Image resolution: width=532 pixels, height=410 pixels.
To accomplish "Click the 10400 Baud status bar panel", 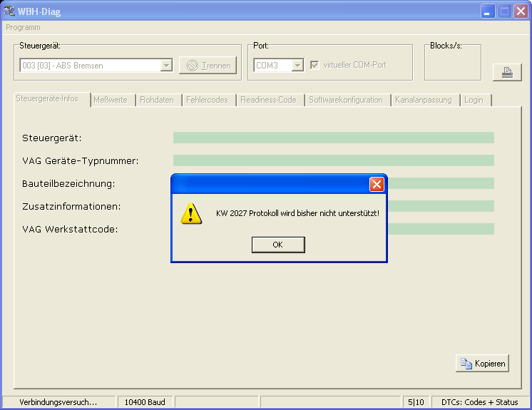I will [145, 402].
